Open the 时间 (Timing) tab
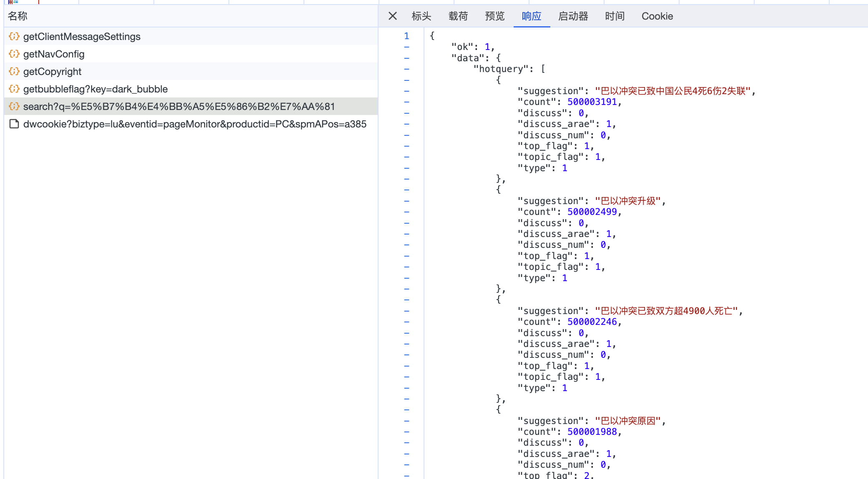The image size is (868, 479). [x=615, y=16]
